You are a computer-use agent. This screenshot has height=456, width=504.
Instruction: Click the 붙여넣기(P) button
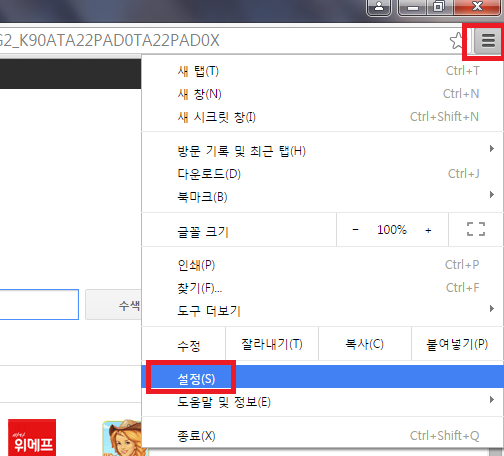pyautogui.click(x=457, y=344)
